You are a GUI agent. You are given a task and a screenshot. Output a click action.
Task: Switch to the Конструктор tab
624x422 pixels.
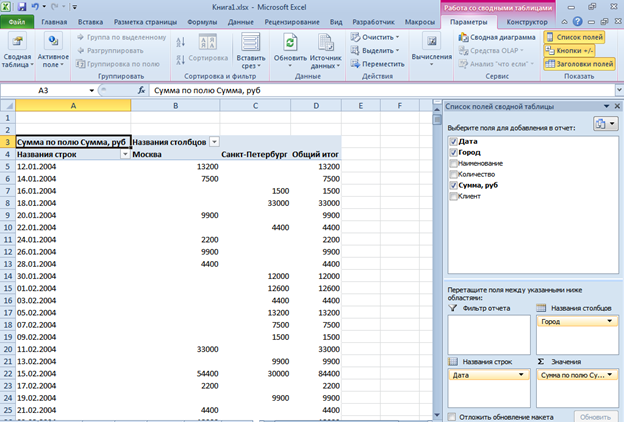coord(527,20)
